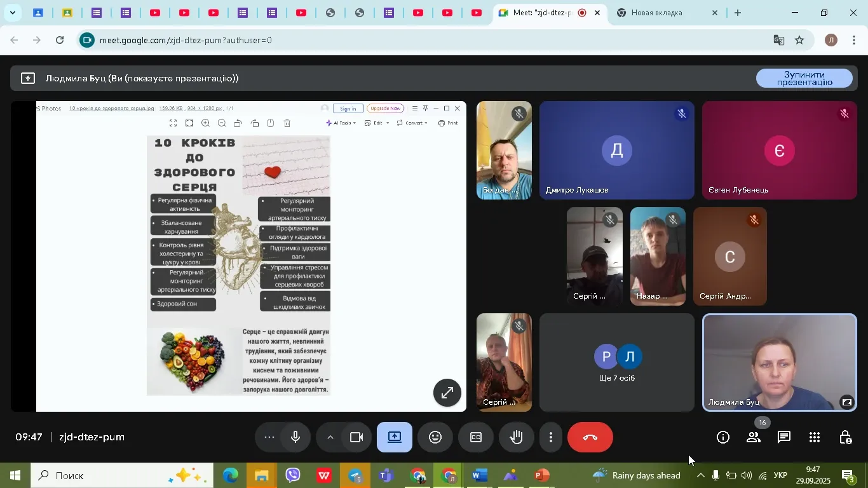This screenshot has height=488, width=868.
Task: Expand hidden system tray icons arrow
Action: 700,475
